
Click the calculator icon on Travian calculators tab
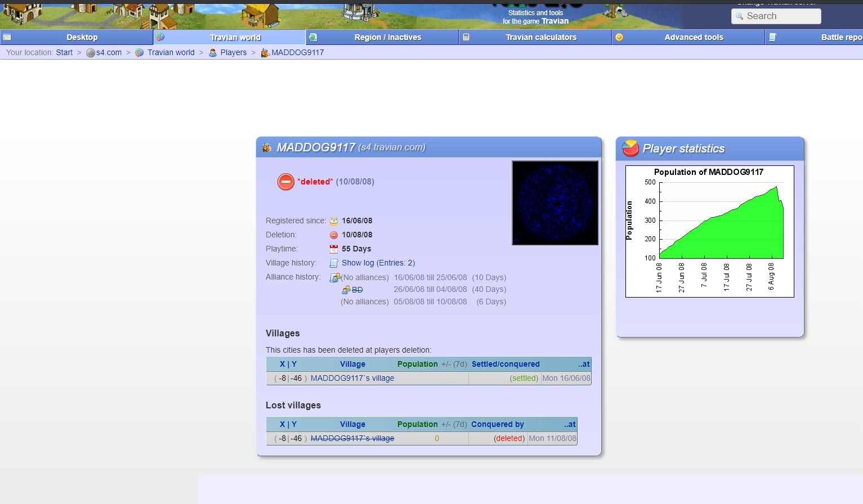click(466, 37)
